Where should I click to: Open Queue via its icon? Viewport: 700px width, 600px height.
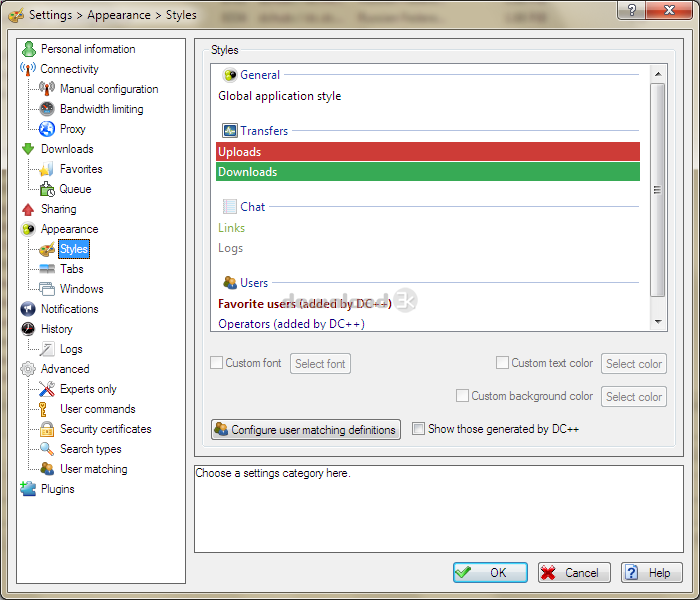coord(47,189)
